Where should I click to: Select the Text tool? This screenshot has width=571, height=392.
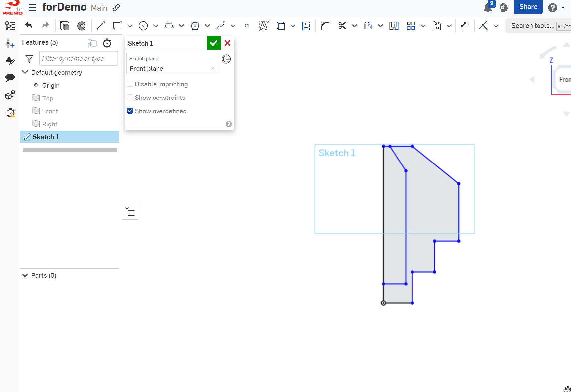pyautogui.click(x=263, y=26)
